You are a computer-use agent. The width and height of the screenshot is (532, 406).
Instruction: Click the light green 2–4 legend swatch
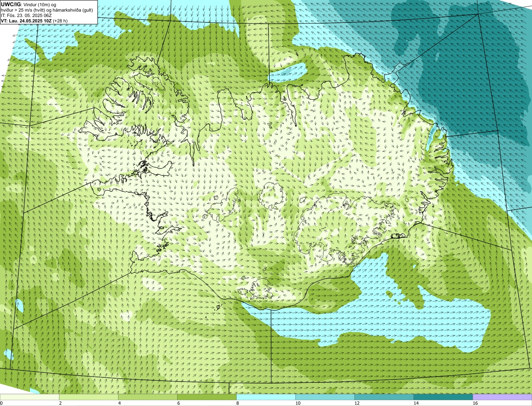89,397
